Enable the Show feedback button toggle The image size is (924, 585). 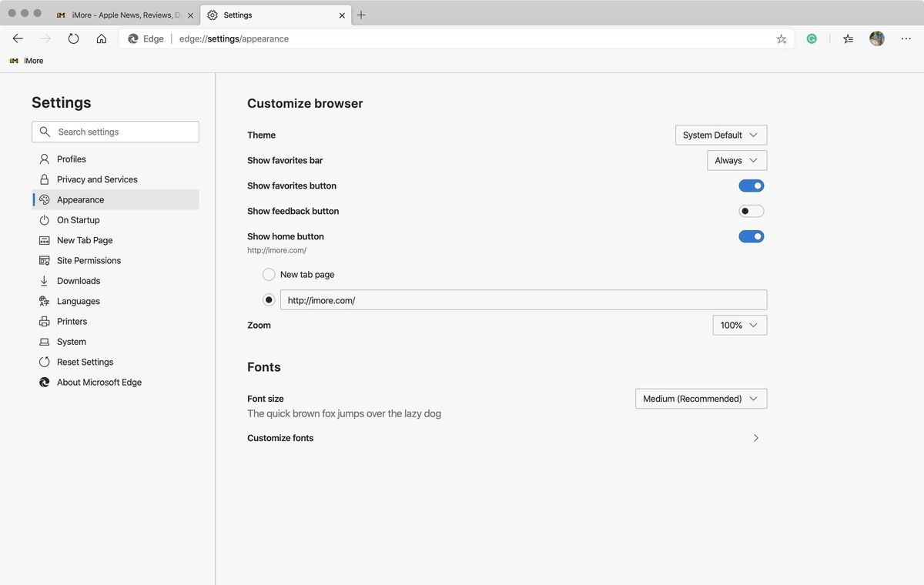751,210
